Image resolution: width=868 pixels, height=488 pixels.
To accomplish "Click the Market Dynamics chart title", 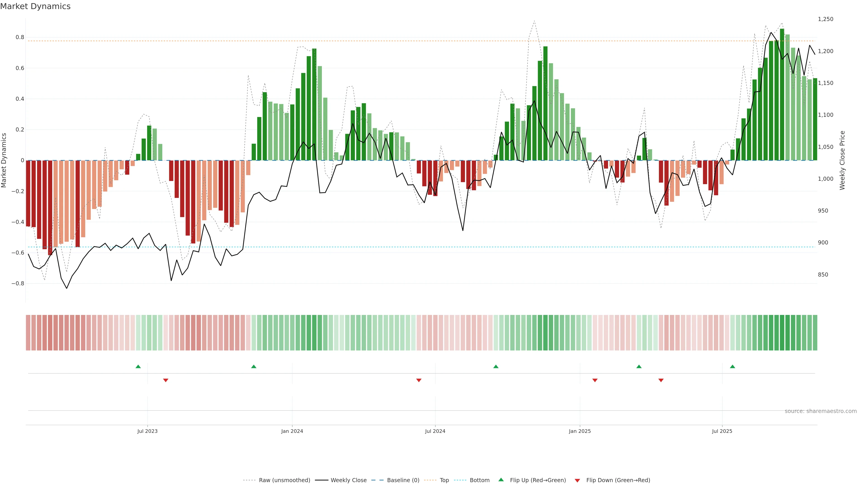I will [35, 6].
